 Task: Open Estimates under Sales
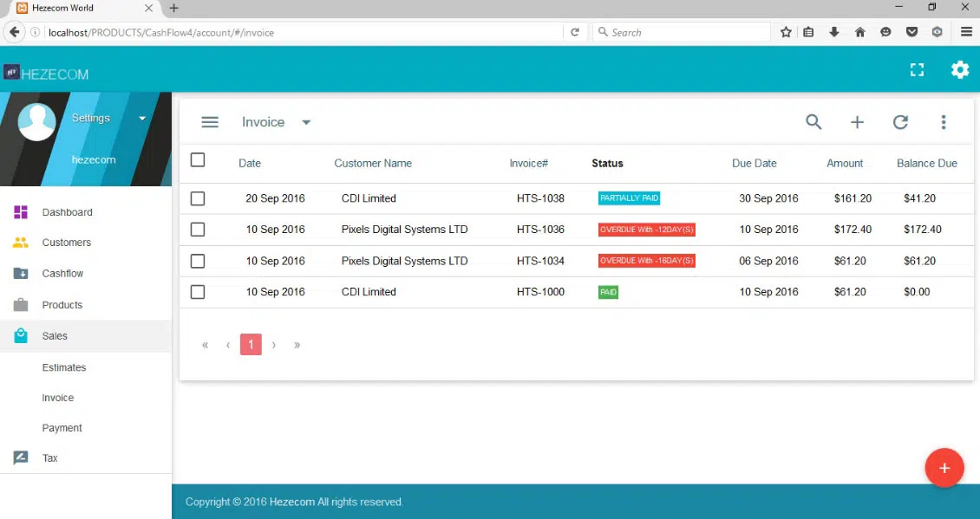[64, 367]
